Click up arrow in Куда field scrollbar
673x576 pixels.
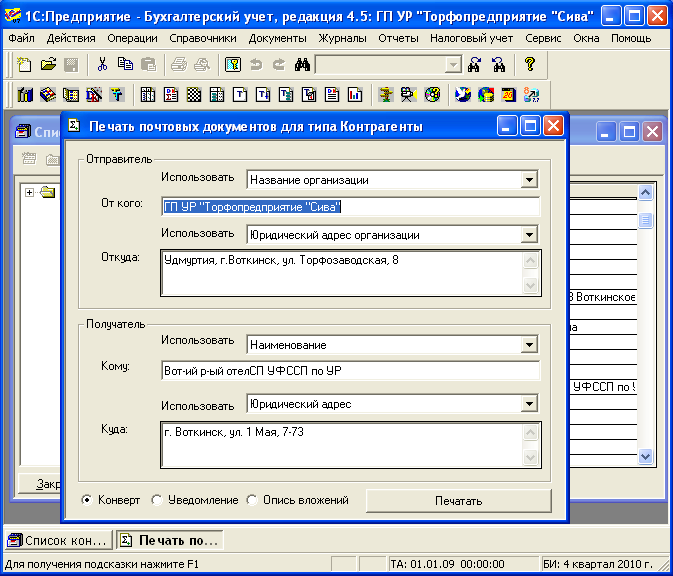coord(531,433)
